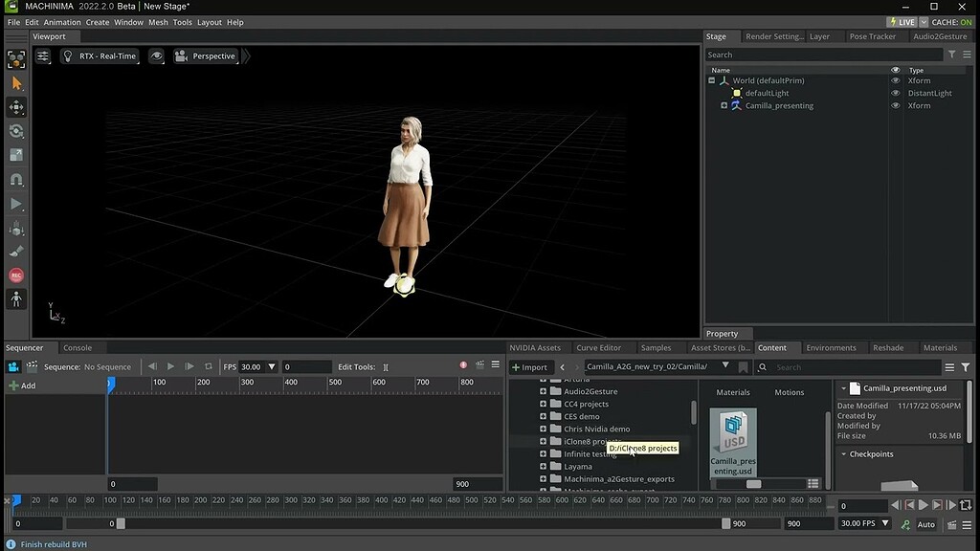The height and width of the screenshot is (551, 980).
Task: Toggle Auto mode near the FPS selector
Action: pos(924,524)
